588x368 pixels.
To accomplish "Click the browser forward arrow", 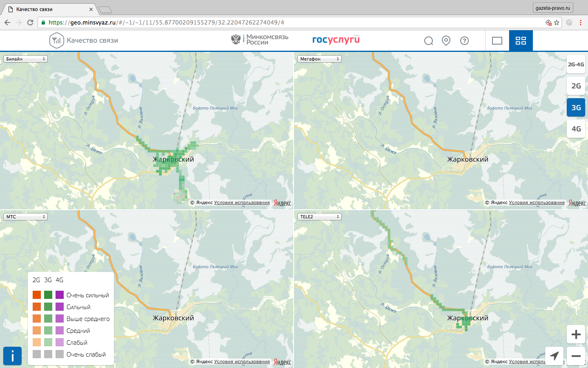I will (x=19, y=22).
